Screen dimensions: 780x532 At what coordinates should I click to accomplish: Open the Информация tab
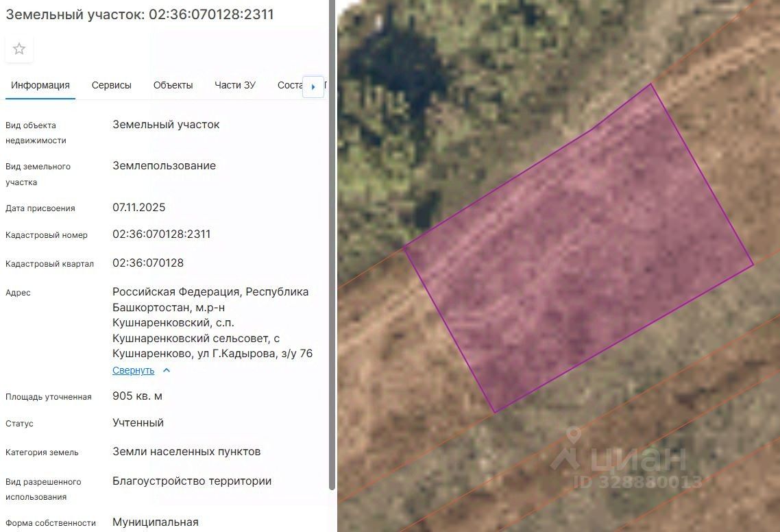[40, 85]
